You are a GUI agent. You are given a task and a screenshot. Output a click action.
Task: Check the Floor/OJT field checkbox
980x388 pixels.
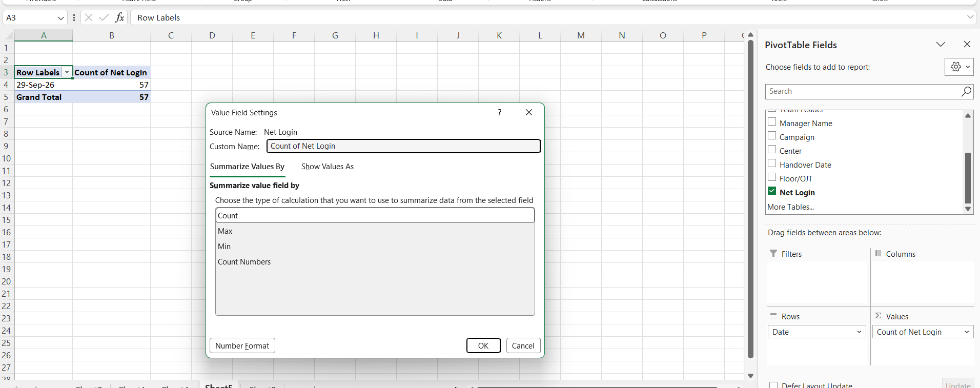pos(772,177)
